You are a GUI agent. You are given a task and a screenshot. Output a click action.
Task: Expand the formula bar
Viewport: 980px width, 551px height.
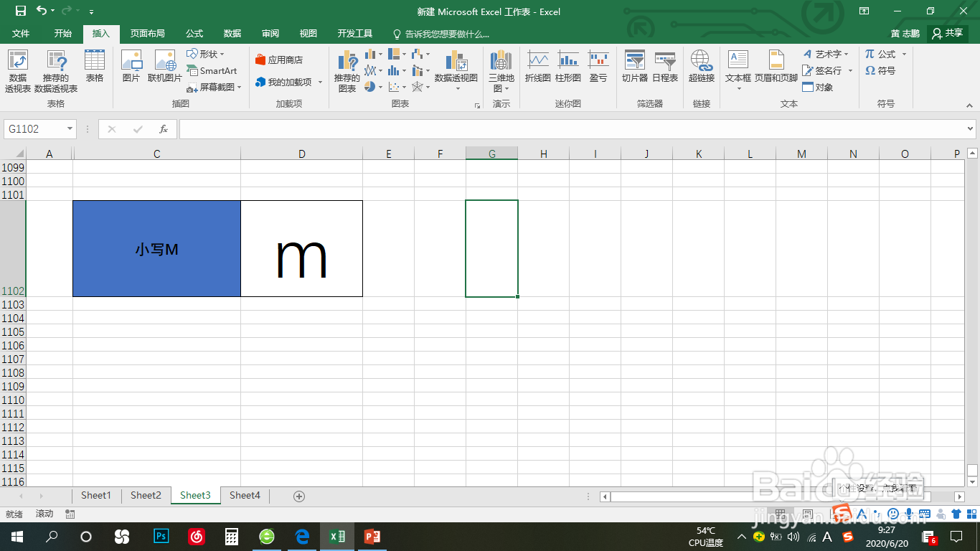click(x=970, y=129)
